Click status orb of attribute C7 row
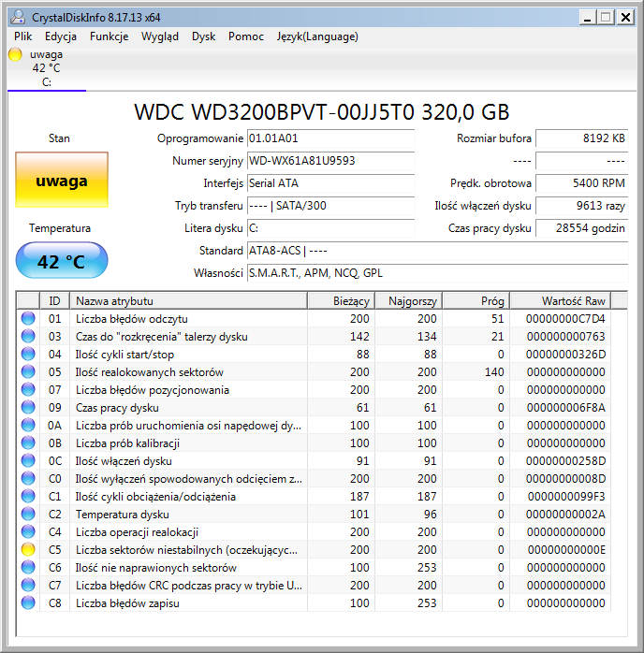This screenshot has width=644, height=653. (28, 585)
